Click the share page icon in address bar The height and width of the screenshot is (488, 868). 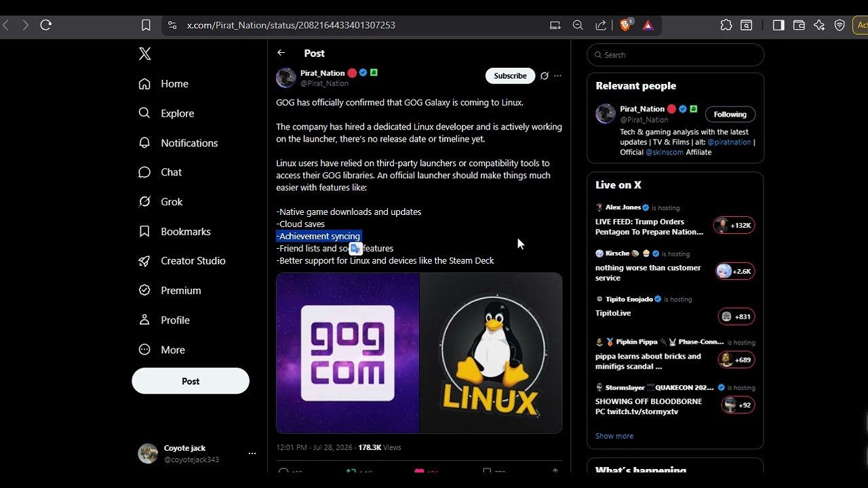click(601, 25)
